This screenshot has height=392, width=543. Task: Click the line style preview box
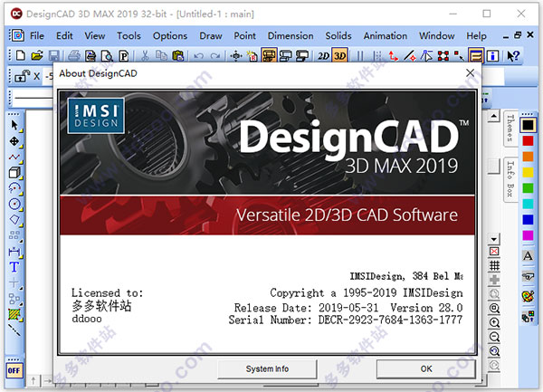(33, 98)
